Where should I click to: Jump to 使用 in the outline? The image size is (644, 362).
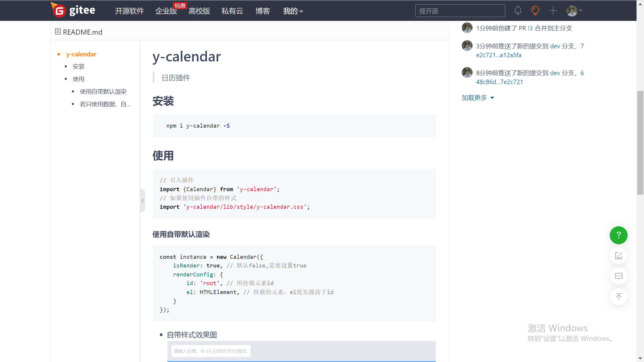(x=79, y=79)
